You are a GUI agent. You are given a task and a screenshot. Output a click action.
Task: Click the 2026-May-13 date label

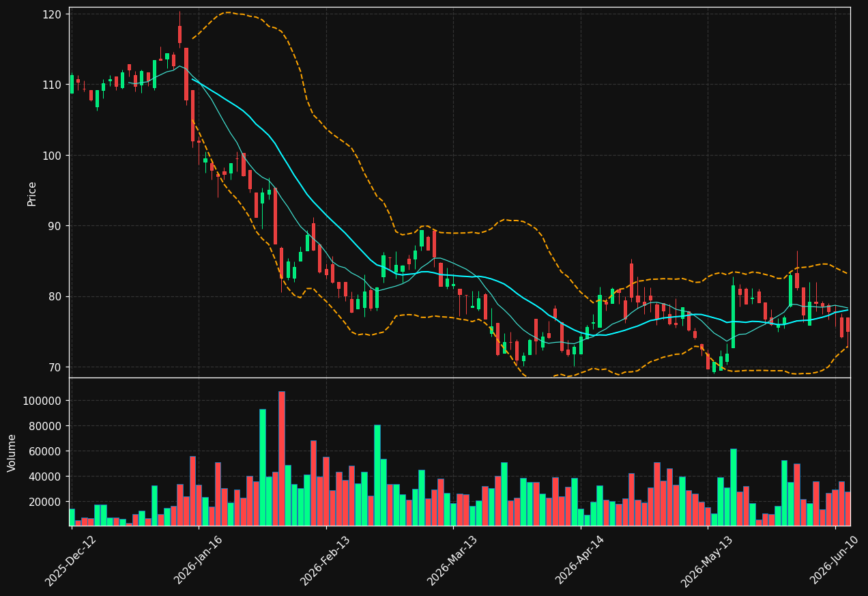707,560
